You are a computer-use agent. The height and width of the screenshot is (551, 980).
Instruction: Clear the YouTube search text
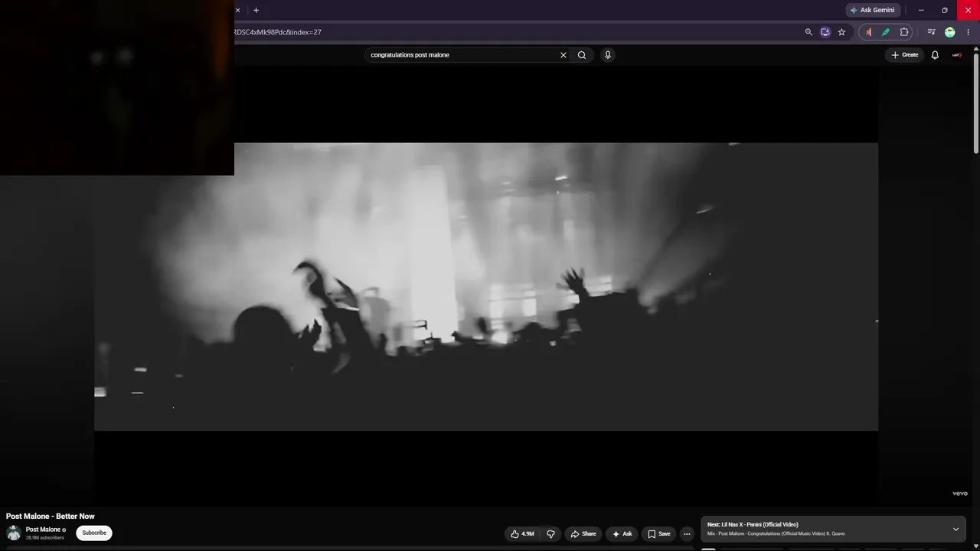(x=563, y=55)
